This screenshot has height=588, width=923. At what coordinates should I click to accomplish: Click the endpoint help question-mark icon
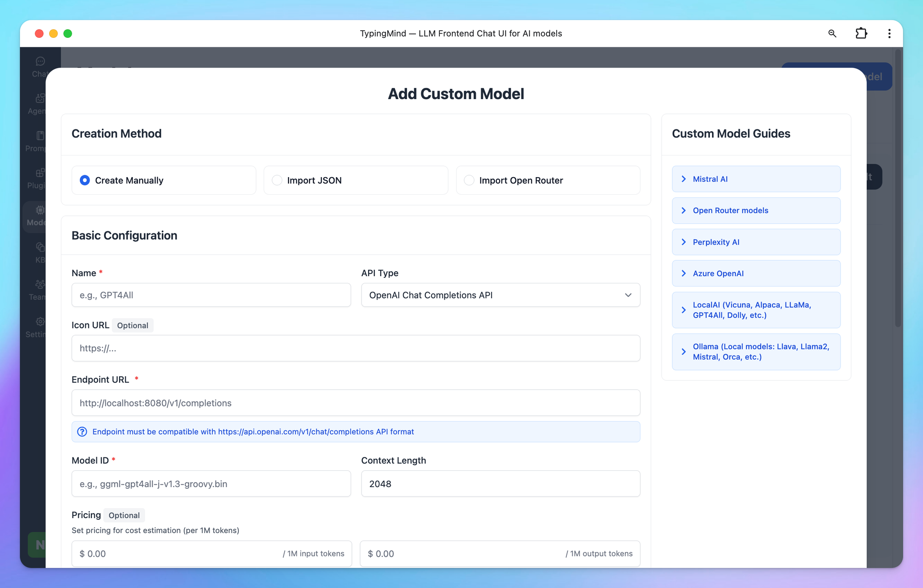tap(82, 432)
